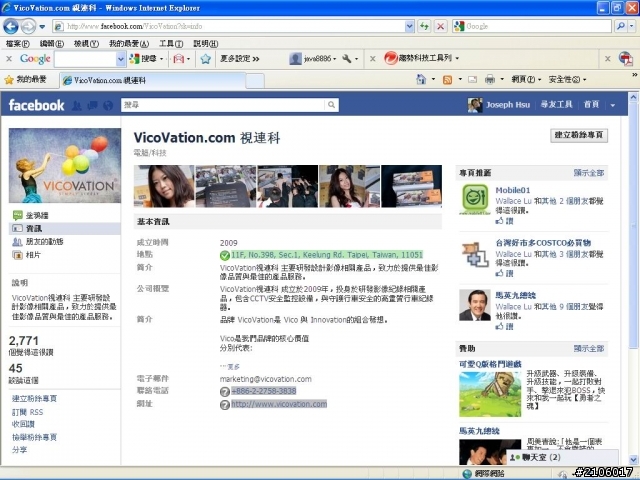This screenshot has height=480, width=640.
Task: Click the 訂閱 RSS sidebar link
Action: click(x=27, y=412)
